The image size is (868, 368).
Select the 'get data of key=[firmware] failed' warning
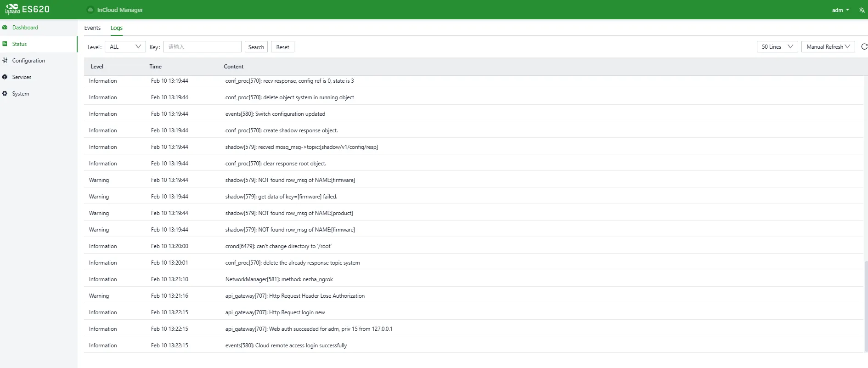[473, 197]
